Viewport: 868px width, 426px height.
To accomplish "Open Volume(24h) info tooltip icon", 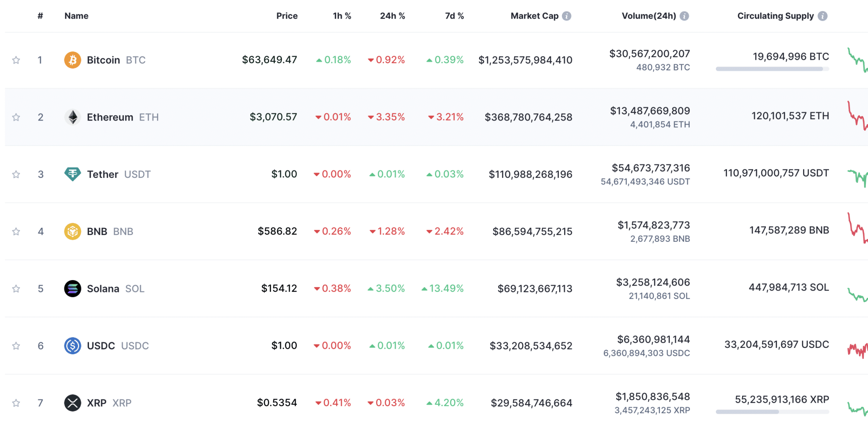I will [x=684, y=16].
